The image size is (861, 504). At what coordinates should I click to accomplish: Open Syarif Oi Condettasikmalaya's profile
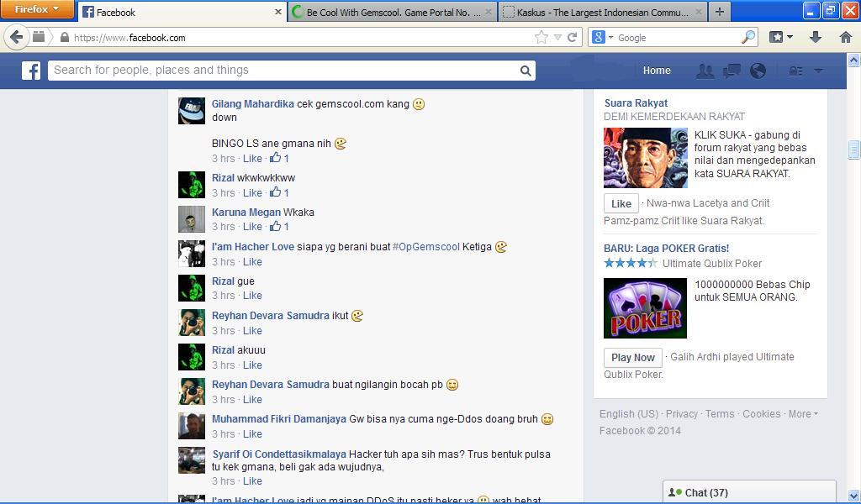(x=279, y=454)
